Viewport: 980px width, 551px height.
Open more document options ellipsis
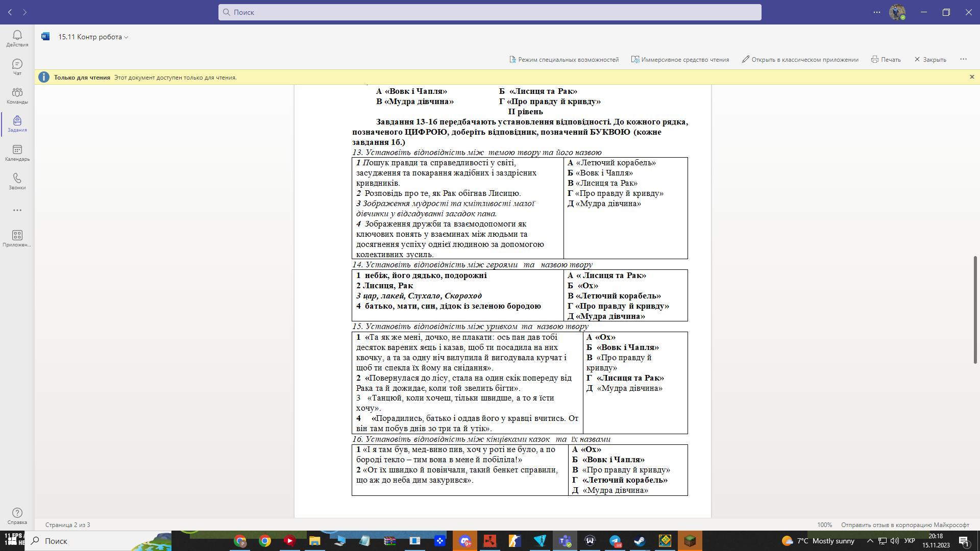[963, 60]
